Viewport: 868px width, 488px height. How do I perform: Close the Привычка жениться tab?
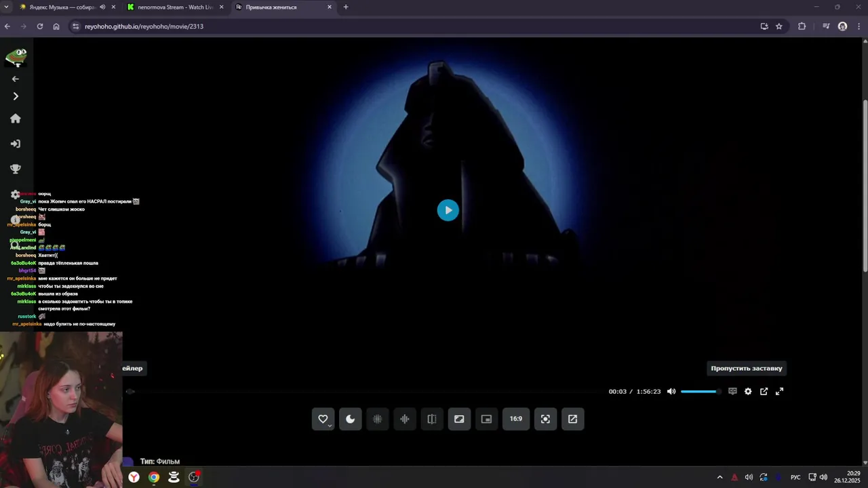330,7
